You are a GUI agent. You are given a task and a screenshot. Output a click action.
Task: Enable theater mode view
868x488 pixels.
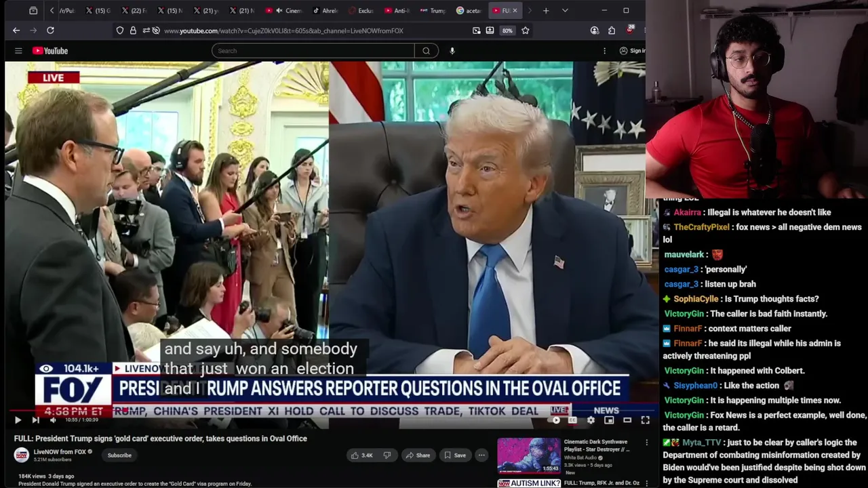[x=627, y=420]
